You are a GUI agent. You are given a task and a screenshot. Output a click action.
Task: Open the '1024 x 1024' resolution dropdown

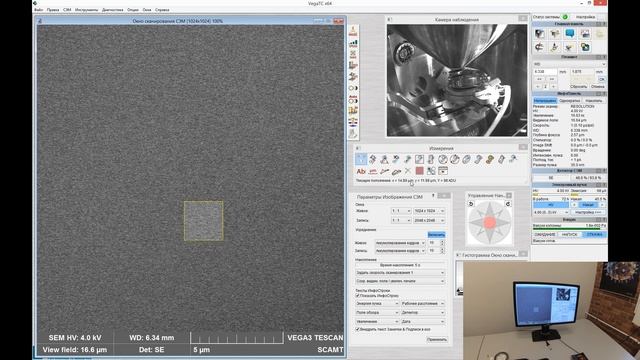pos(429,211)
